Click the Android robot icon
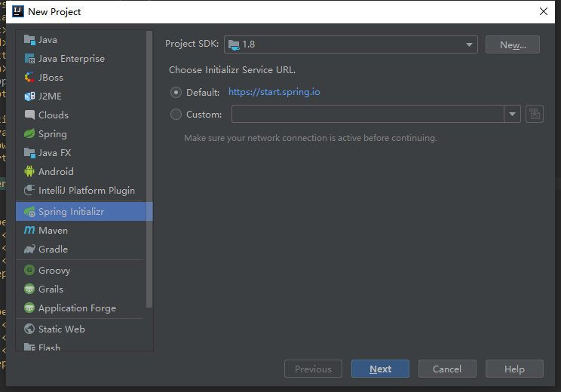 pyautogui.click(x=30, y=172)
